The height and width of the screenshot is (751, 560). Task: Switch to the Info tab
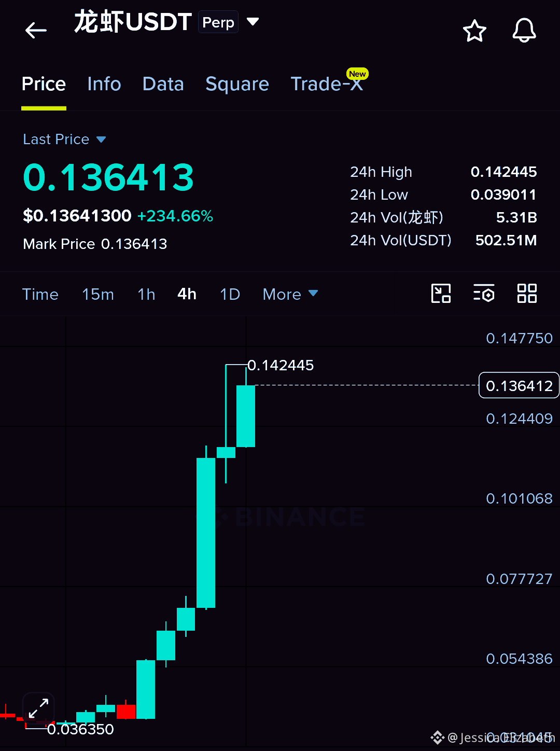pos(104,84)
